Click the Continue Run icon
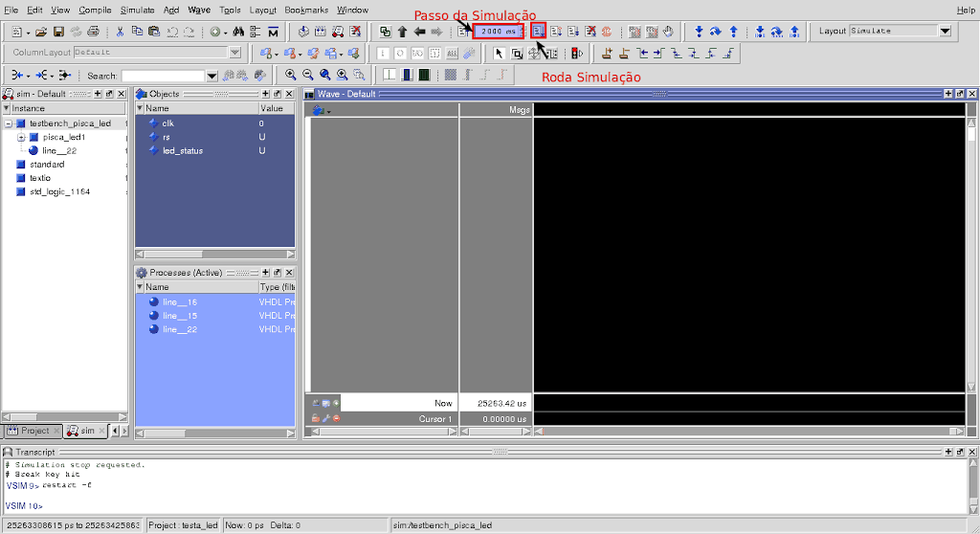This screenshot has height=534, width=980. [x=556, y=32]
